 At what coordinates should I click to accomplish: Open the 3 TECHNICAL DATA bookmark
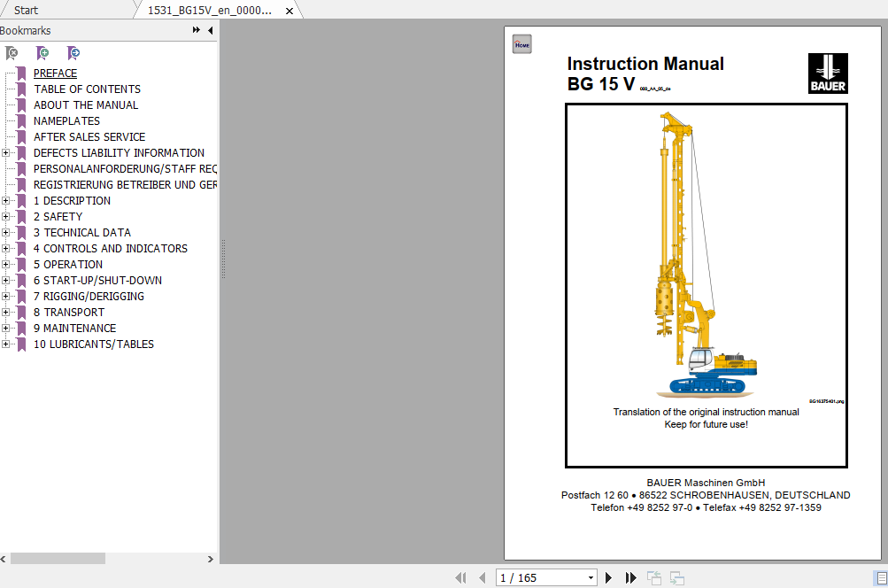[82, 232]
